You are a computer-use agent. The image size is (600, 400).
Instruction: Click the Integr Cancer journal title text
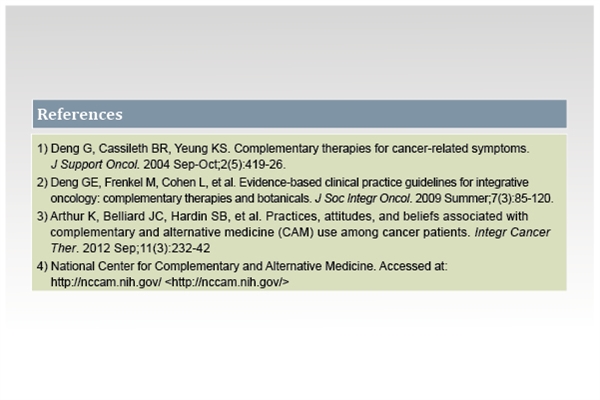pyautogui.click(x=512, y=232)
